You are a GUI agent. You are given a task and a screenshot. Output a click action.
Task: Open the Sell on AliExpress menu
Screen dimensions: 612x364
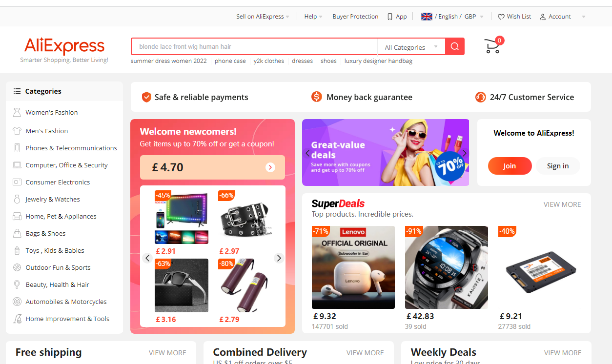click(x=263, y=17)
